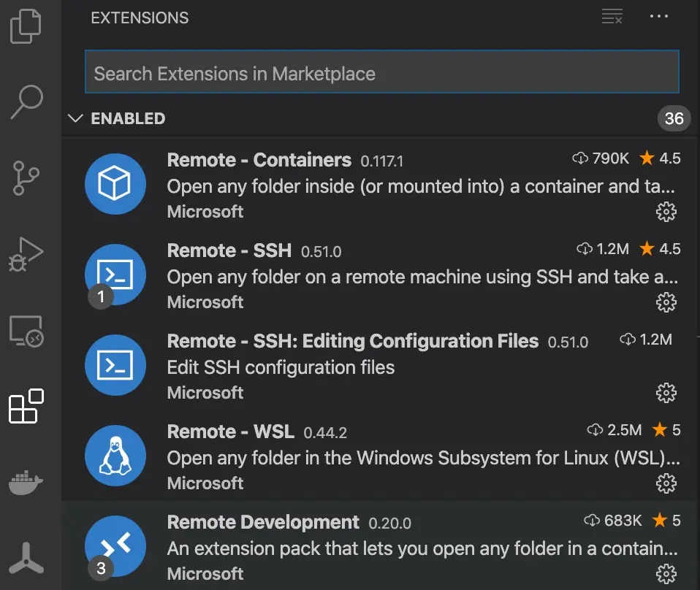Open the Docker view in activity bar
This screenshot has width=700, height=590.
pos(27,483)
